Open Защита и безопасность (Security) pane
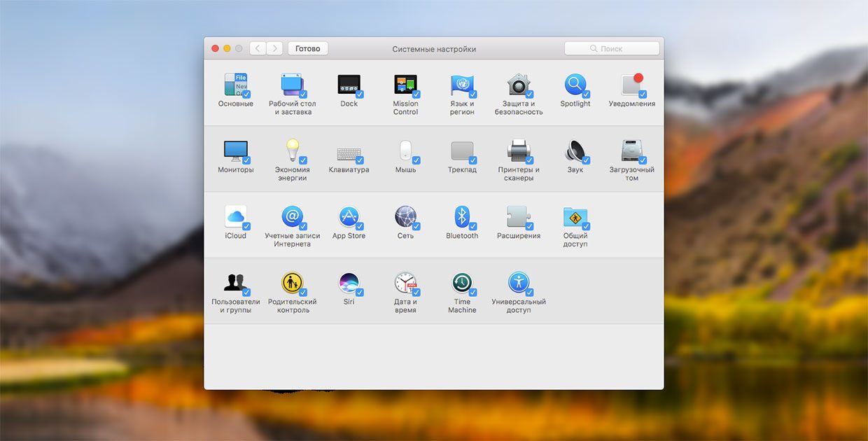The height and width of the screenshot is (441, 868). 518,84
